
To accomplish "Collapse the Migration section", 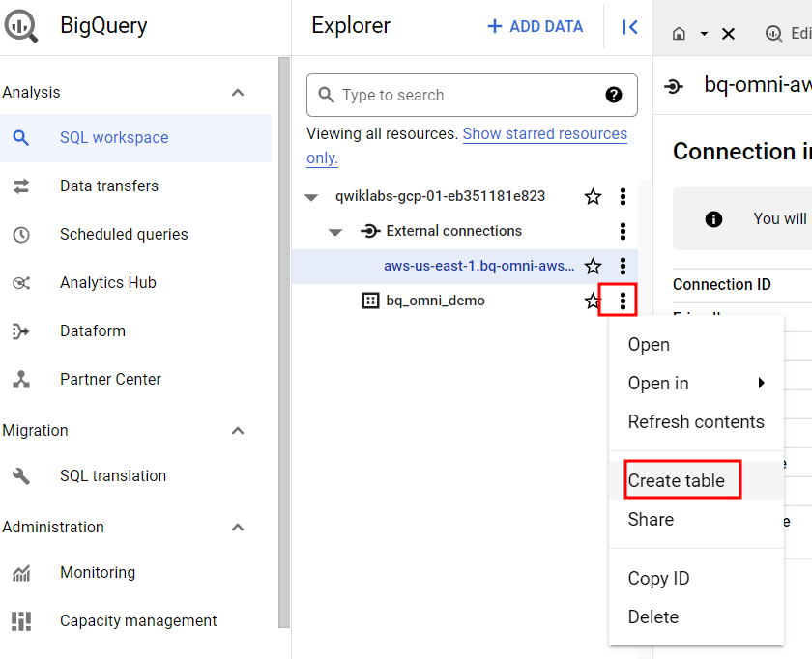I will (x=238, y=431).
